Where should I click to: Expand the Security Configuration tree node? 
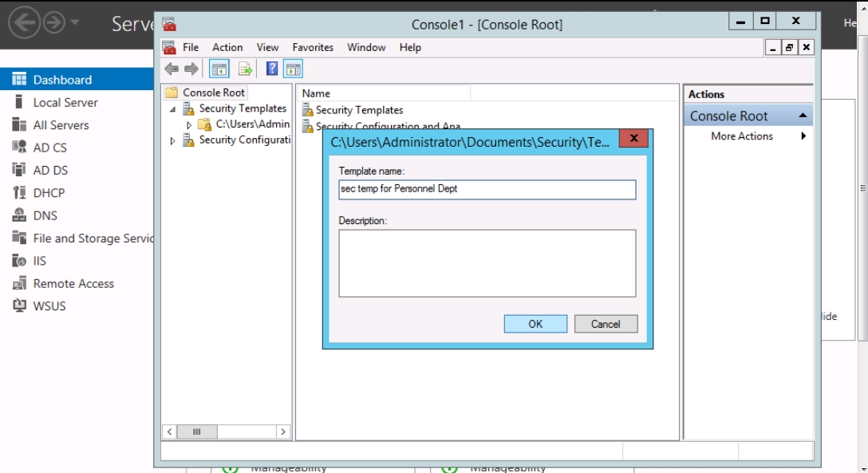(173, 141)
